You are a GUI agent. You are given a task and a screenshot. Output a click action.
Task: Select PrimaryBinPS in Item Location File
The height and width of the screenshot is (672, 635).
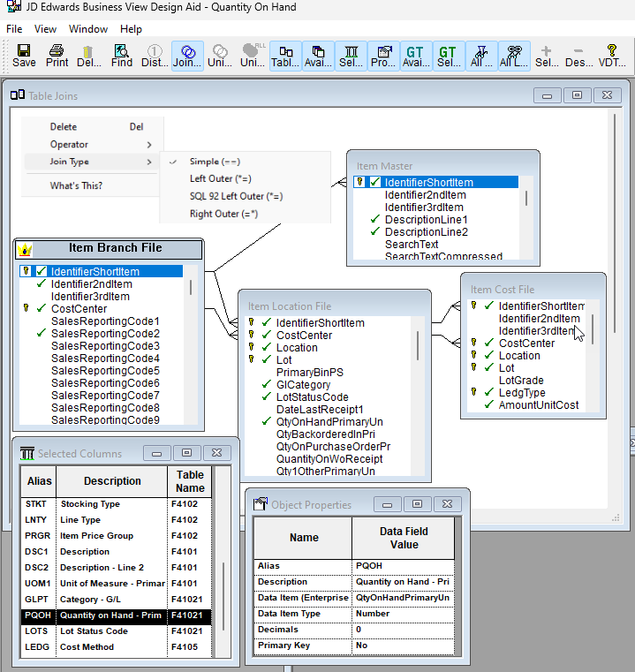pyautogui.click(x=310, y=372)
